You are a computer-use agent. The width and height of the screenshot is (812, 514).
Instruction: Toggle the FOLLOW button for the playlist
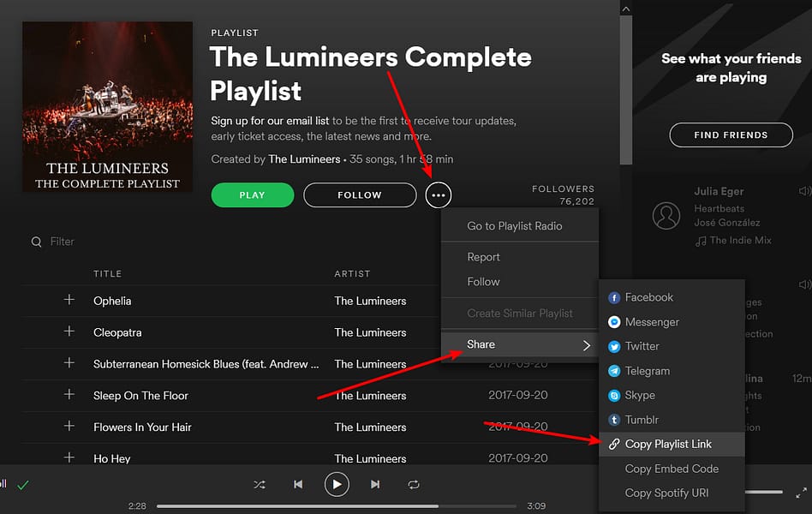click(360, 195)
